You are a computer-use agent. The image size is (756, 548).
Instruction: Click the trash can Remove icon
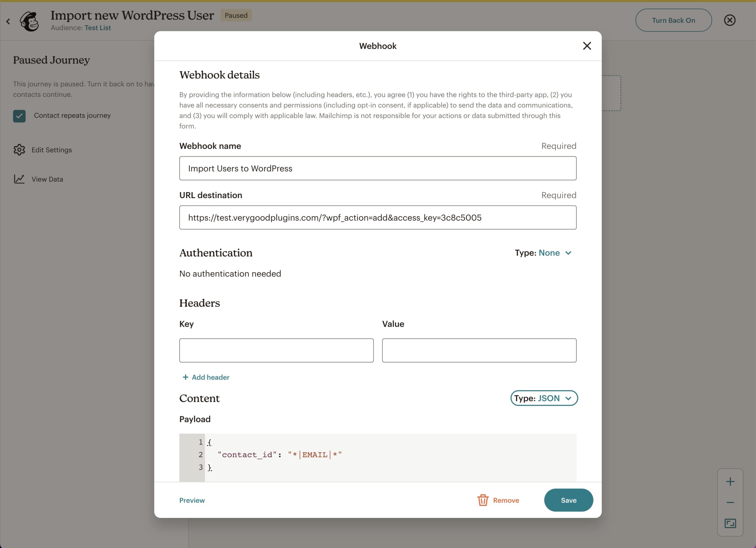coord(483,500)
